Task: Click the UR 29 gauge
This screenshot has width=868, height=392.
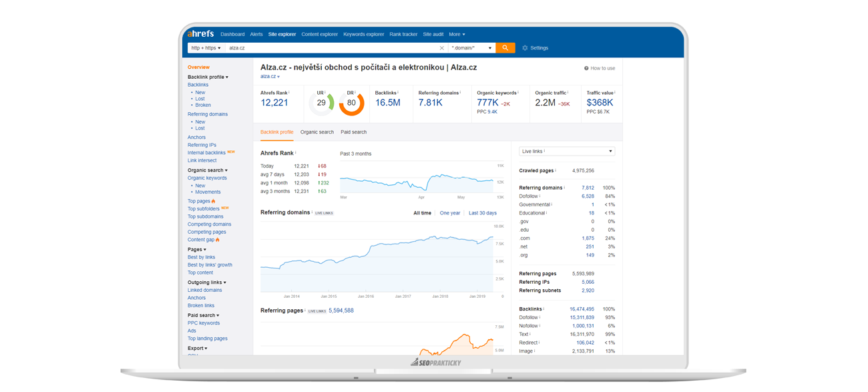Action: tap(321, 103)
